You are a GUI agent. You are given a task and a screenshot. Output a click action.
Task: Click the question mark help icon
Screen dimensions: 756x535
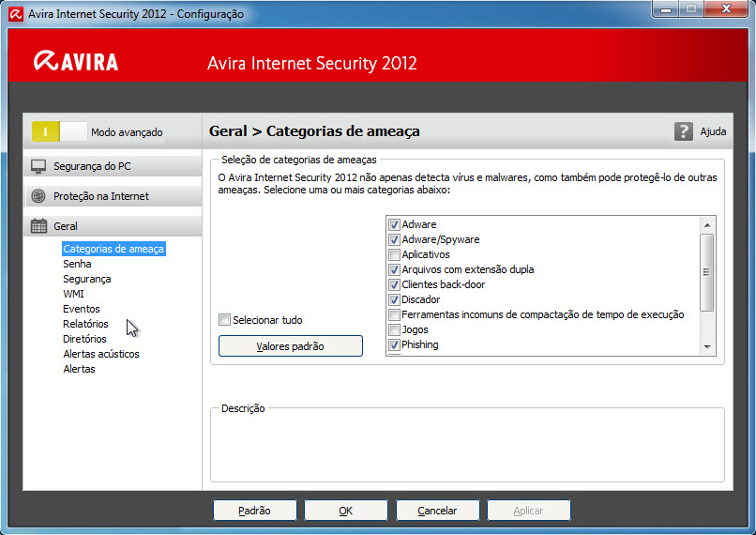(x=683, y=131)
